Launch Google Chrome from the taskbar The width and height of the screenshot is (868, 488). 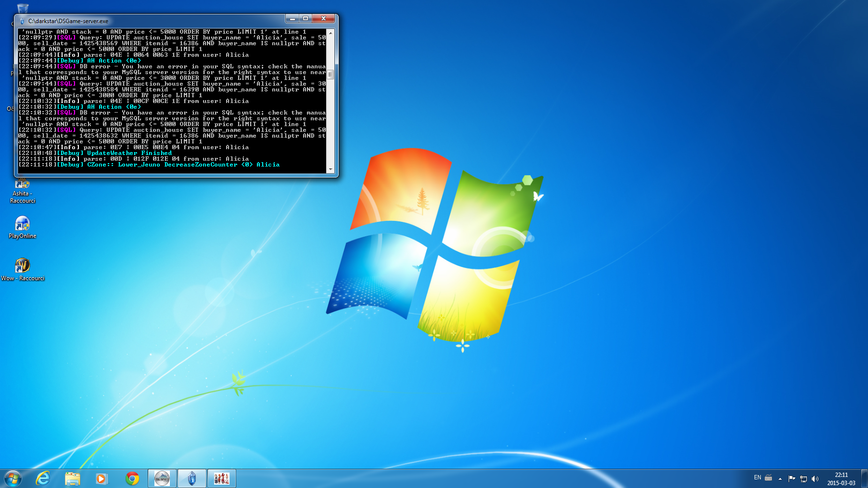pos(132,478)
